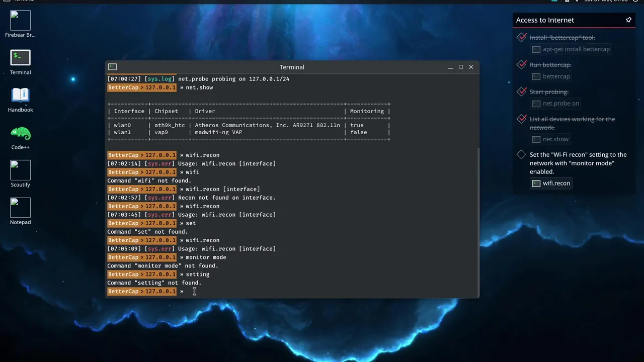The width and height of the screenshot is (644, 362).
Task: Open the Firebear Browser desktop icon
Action: click(20, 21)
